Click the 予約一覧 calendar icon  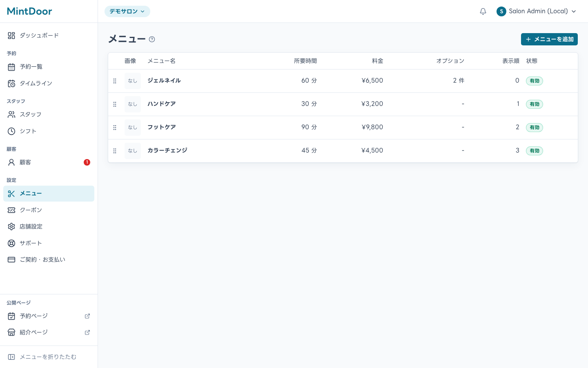(11, 67)
